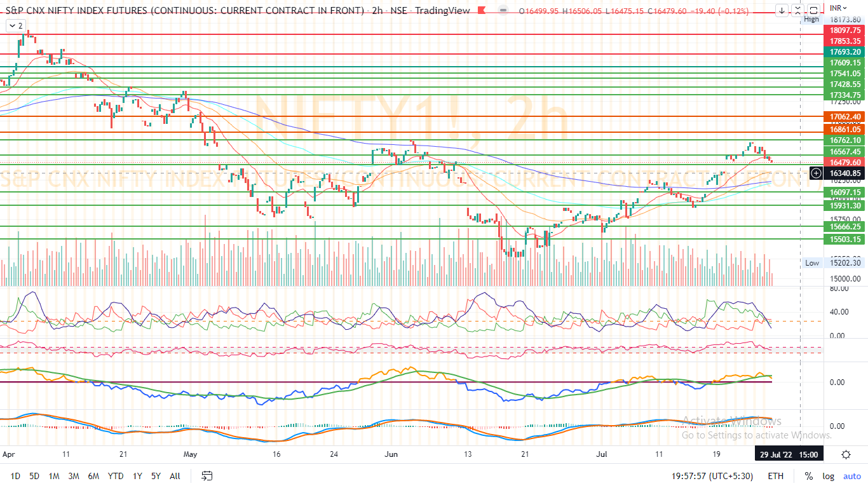Click the Jul label on time axis
This screenshot has width=868, height=488.
[602, 455]
